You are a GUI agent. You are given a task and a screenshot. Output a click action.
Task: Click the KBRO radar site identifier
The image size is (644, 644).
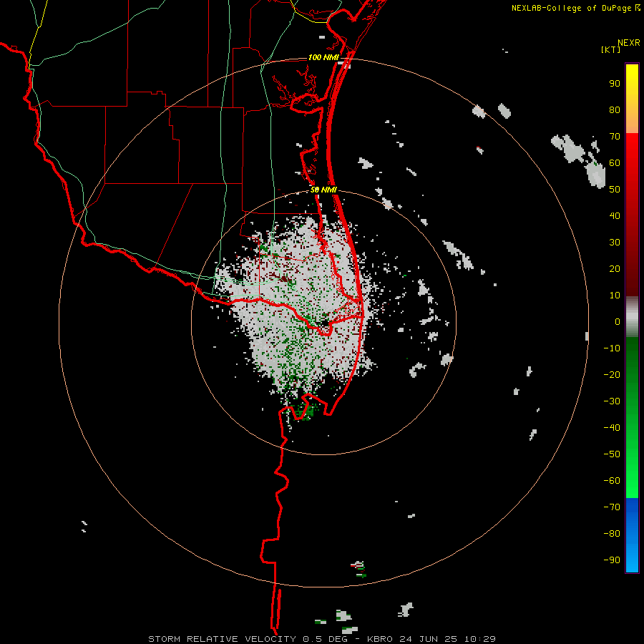[381, 639]
